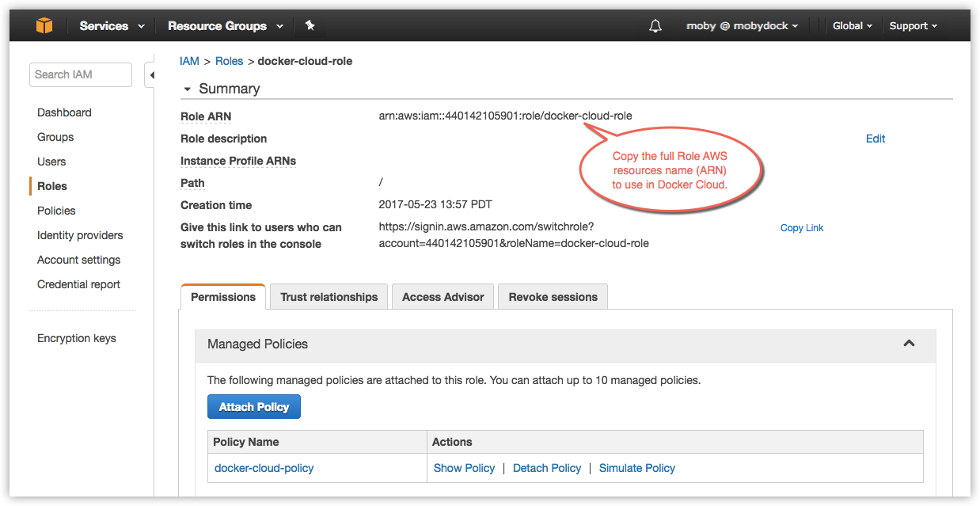Click Edit for the role description
980x506 pixels.
point(875,139)
